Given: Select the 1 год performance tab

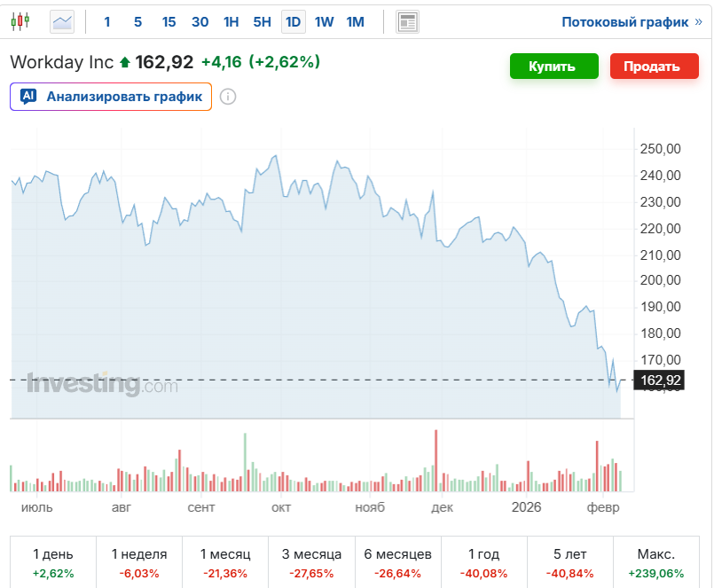Looking at the screenshot, I should click(484, 562).
